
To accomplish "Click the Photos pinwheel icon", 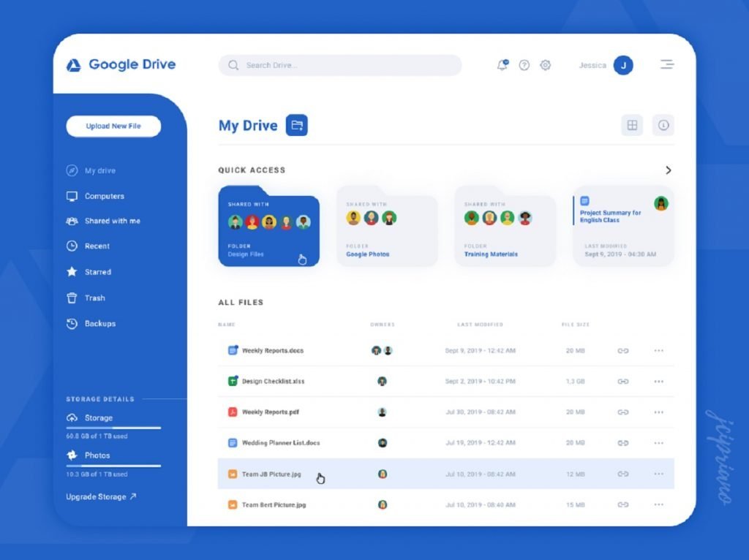I will [x=72, y=455].
